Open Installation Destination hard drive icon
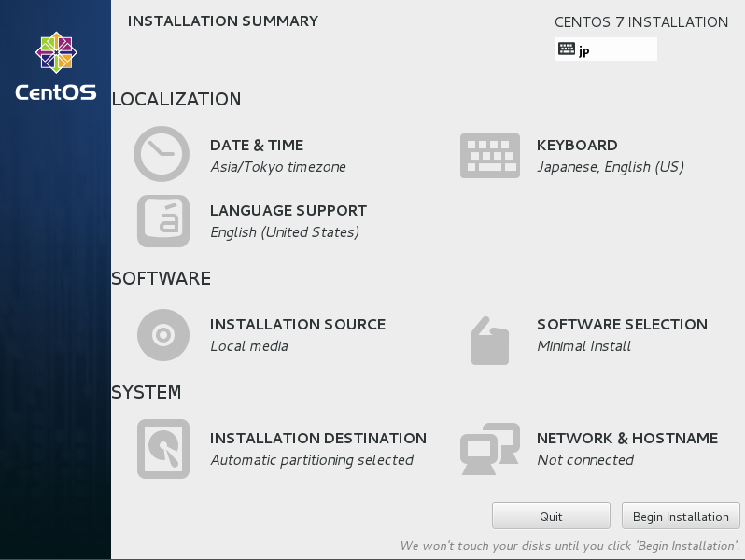Viewport: 745px width, 560px height. point(163,448)
